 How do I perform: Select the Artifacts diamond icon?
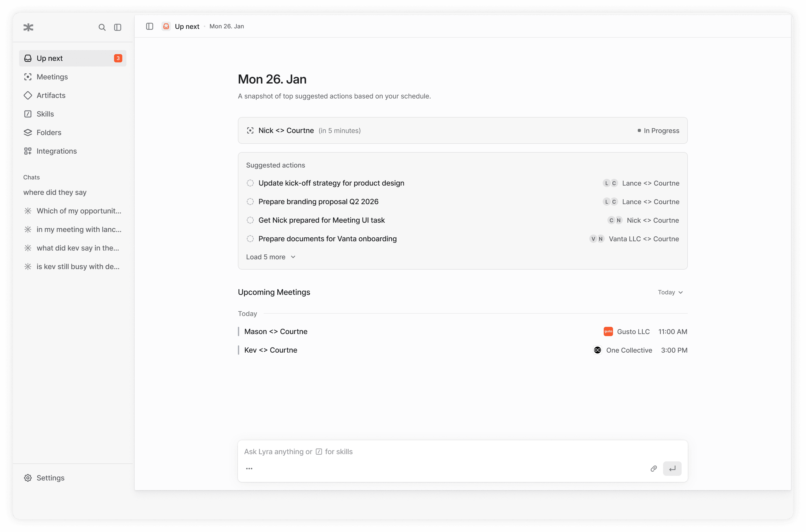pos(28,95)
